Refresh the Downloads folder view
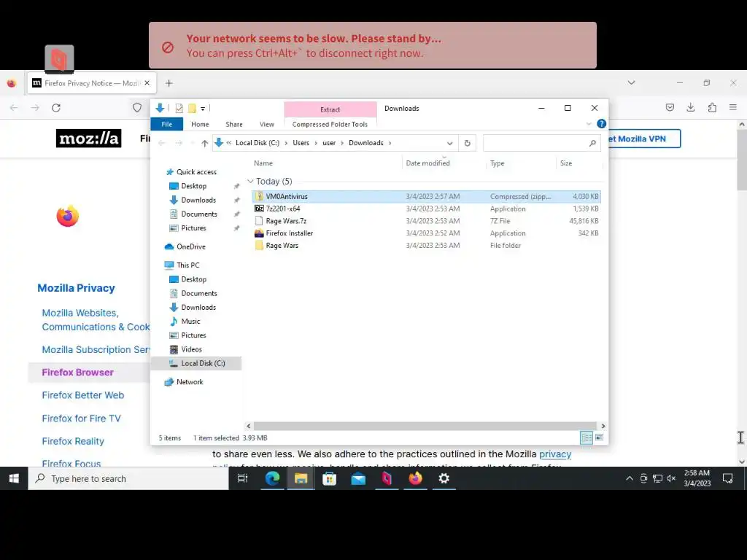This screenshot has height=560, width=747. tap(468, 143)
